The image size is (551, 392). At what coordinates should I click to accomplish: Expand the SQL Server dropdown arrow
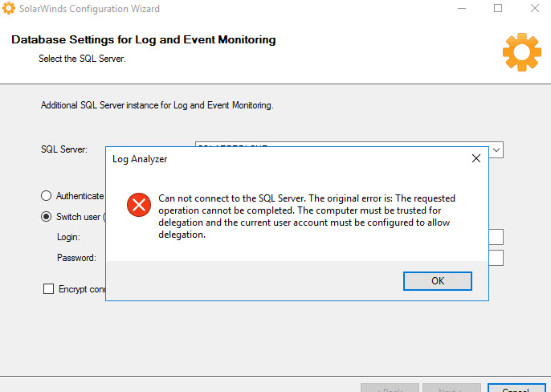[496, 150]
